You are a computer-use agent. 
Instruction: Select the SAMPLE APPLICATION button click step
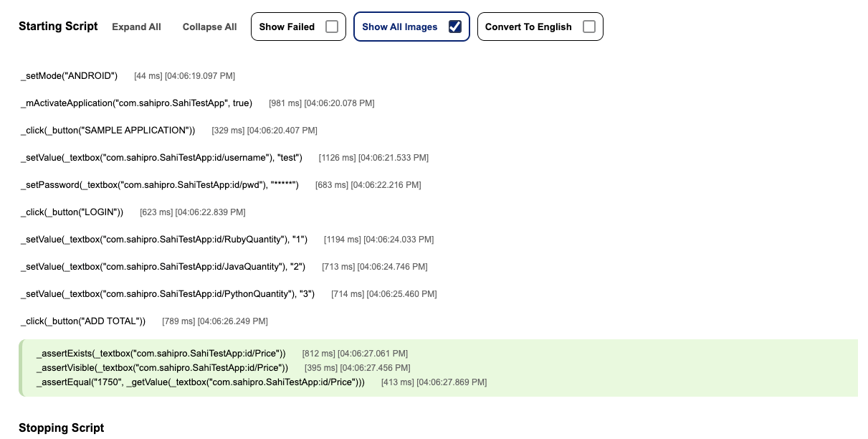(108, 130)
